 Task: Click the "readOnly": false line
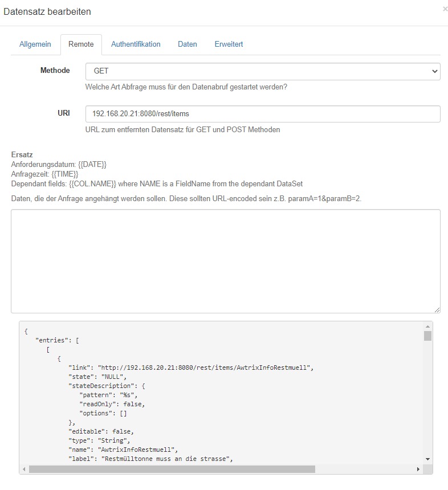click(x=112, y=404)
